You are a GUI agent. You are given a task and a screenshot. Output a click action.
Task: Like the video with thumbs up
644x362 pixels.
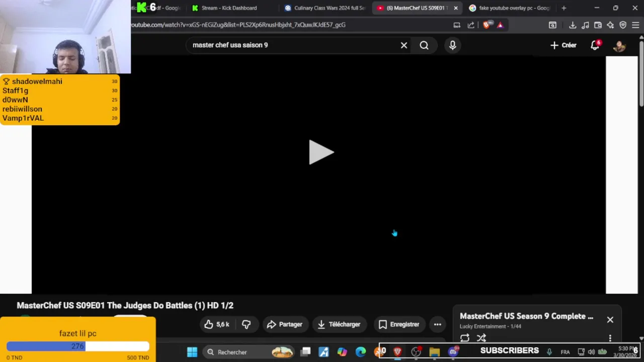tap(217, 324)
